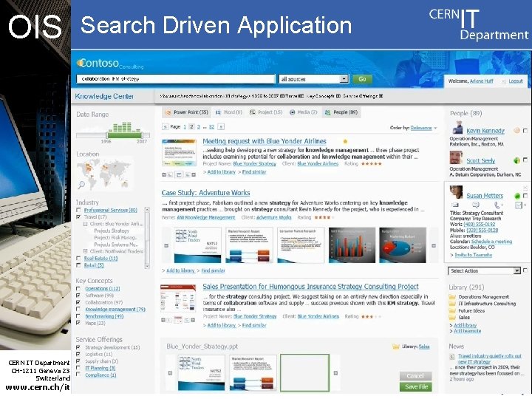Check Professional Services (80) industry filter
532x399 pixels.
(78, 210)
